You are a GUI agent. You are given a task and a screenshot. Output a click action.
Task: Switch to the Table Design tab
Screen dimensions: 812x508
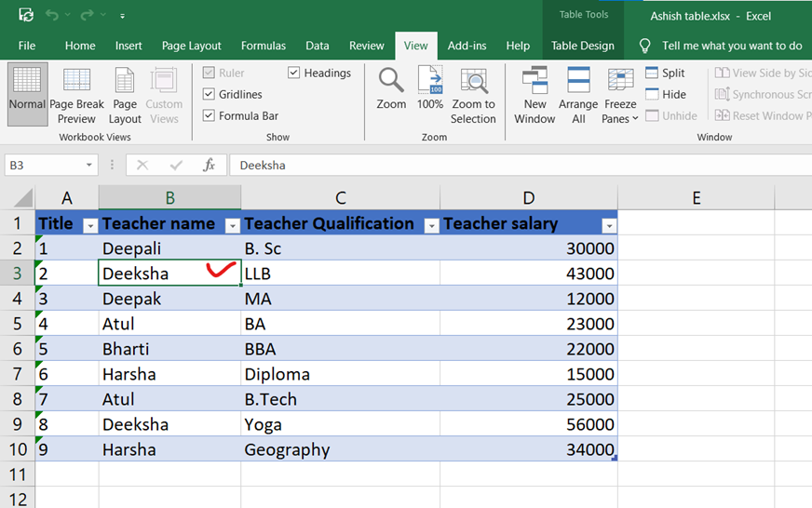[582, 46]
